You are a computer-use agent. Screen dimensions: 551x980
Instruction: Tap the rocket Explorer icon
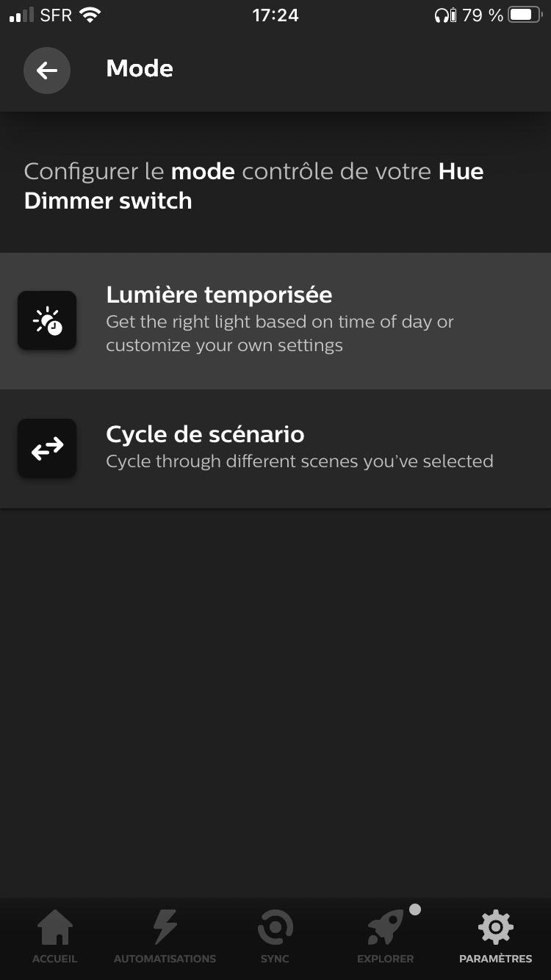(385, 929)
